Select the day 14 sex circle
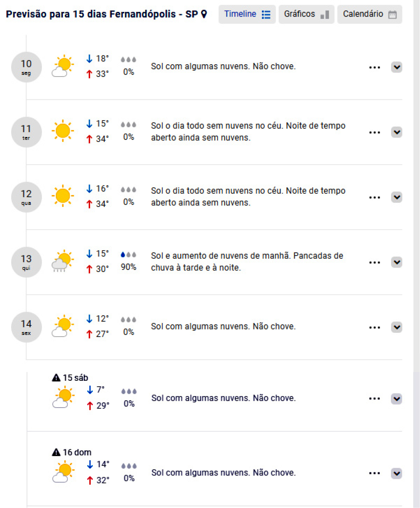Viewport: 420px width, 508px height. [26, 327]
